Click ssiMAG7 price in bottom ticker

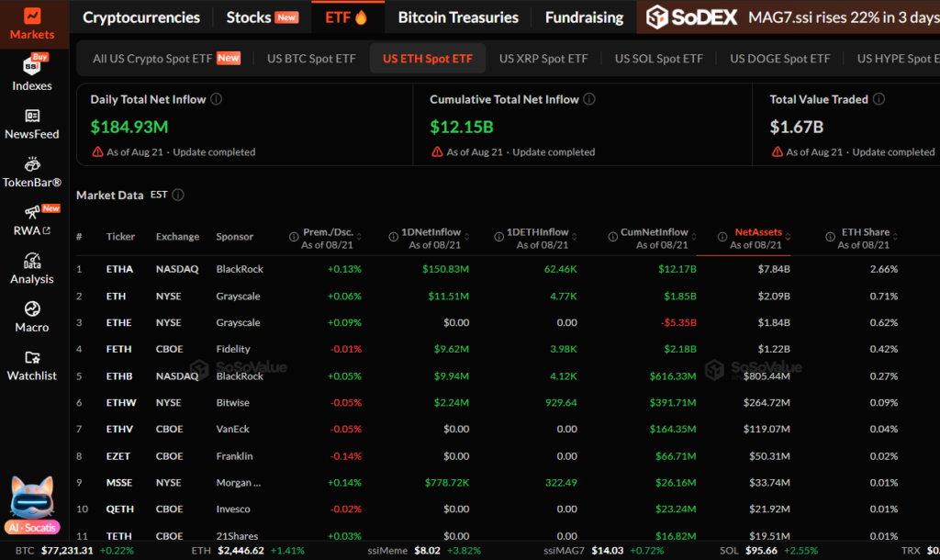click(x=608, y=551)
